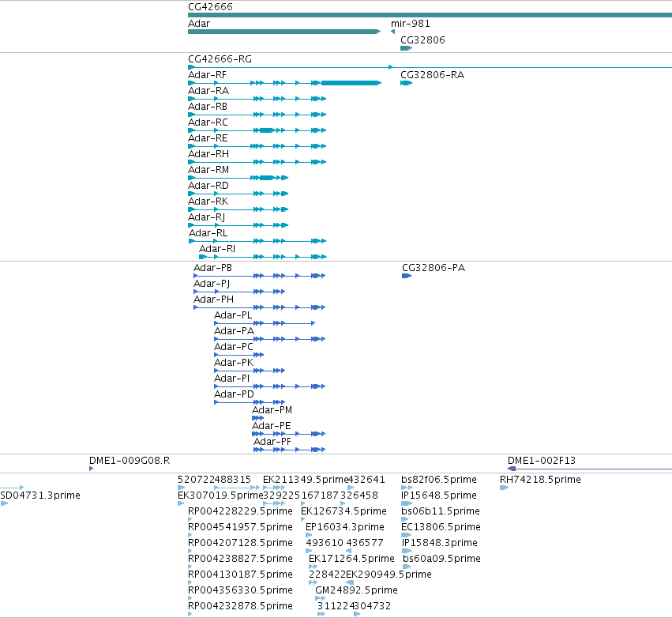672x618 pixels.
Task: Click the Adar-RM transcript label
Action: coord(208,170)
